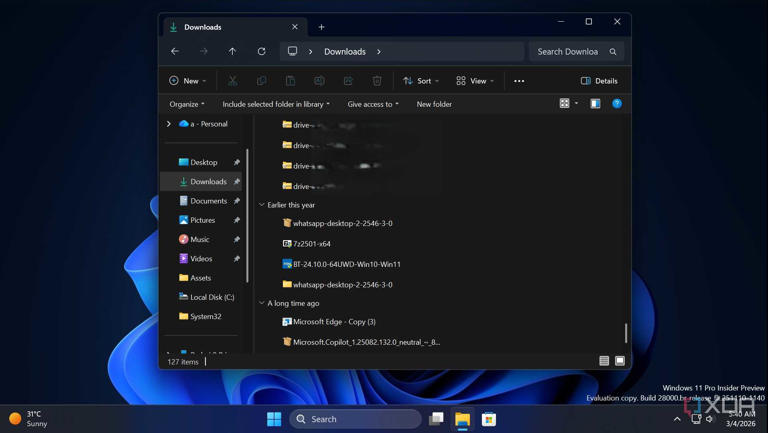This screenshot has height=433, width=768.
Task: Click the change view grid icon
Action: [564, 103]
